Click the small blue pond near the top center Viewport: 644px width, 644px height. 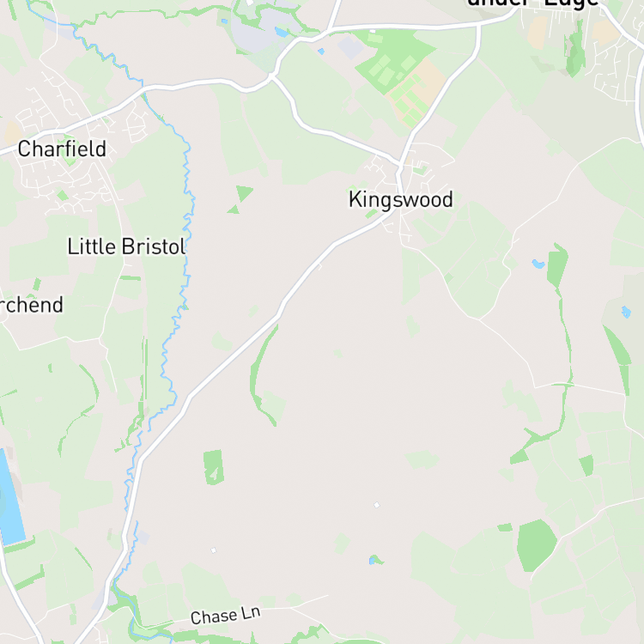[282, 32]
